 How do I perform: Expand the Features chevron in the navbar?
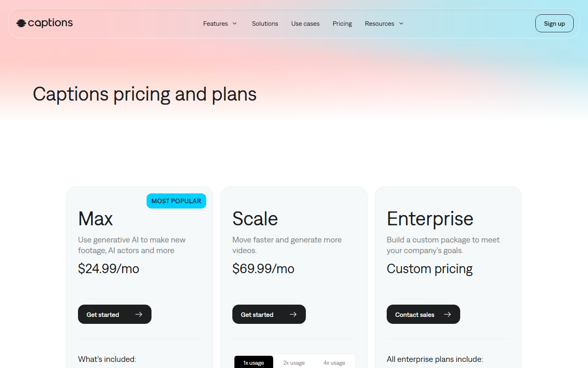coord(235,24)
